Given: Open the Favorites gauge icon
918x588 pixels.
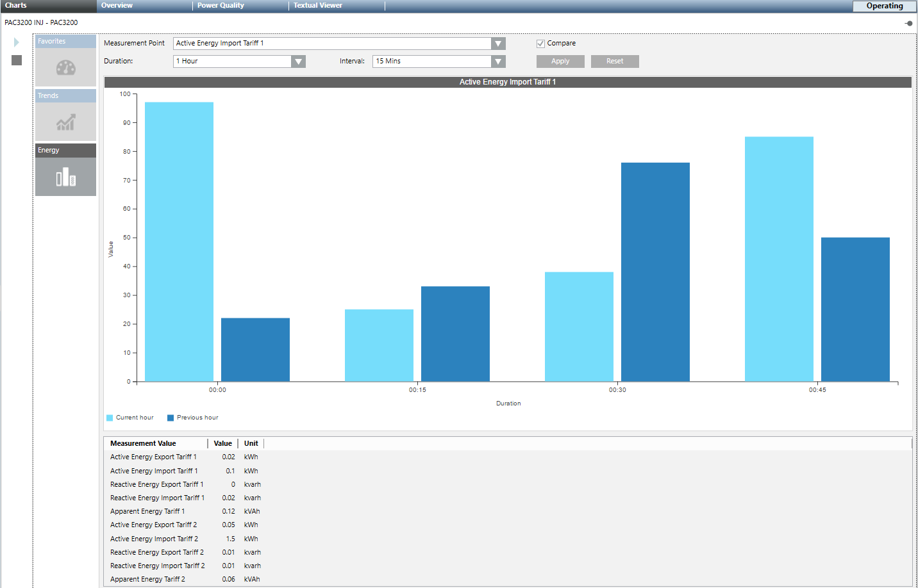Looking at the screenshot, I should (x=65, y=67).
